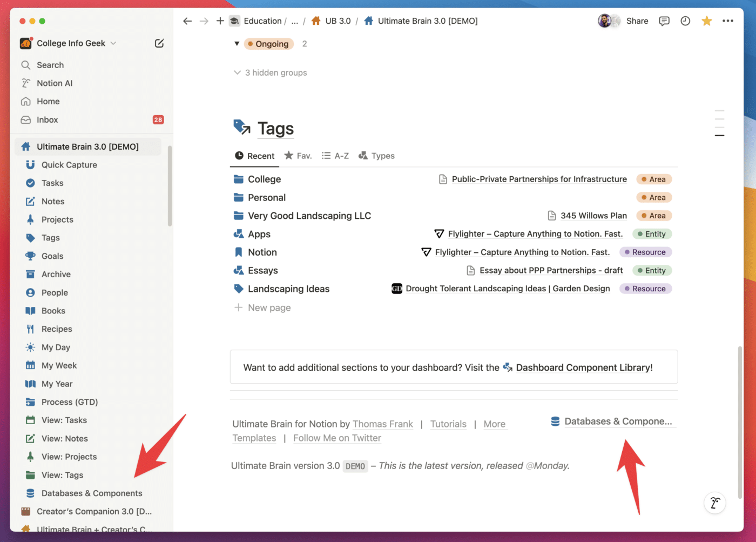This screenshot has width=756, height=542.
Task: Open the comments icon in the top bar
Action: [x=664, y=21]
